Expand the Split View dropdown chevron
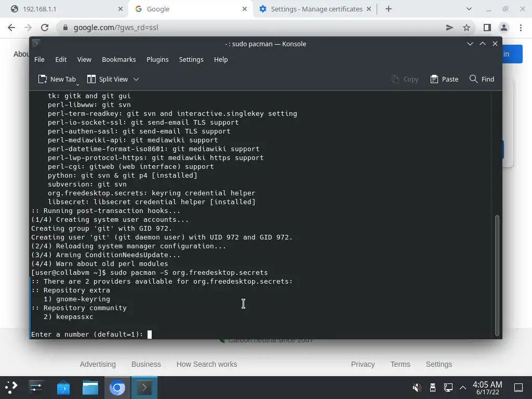This screenshot has height=399, width=532. (x=136, y=79)
